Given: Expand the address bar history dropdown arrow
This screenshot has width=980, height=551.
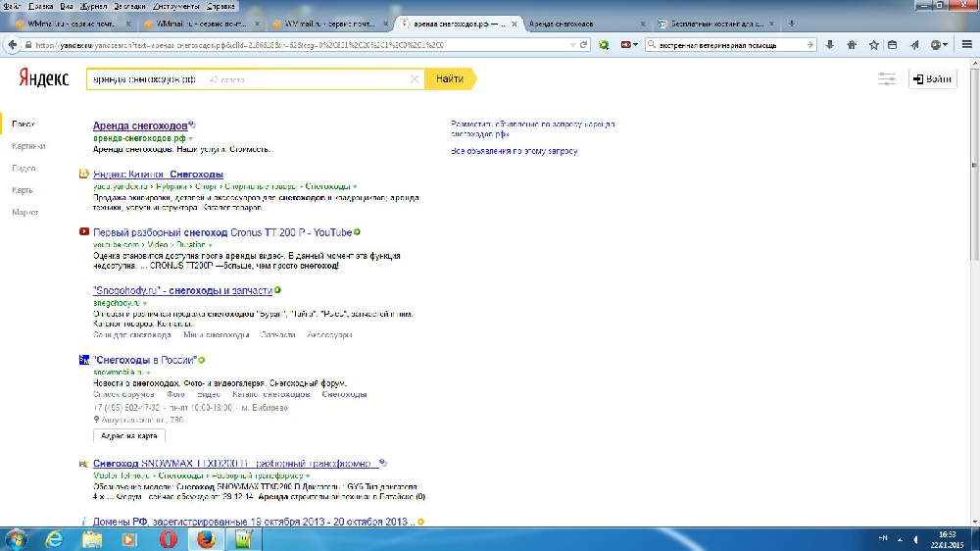Looking at the screenshot, I should [572, 45].
